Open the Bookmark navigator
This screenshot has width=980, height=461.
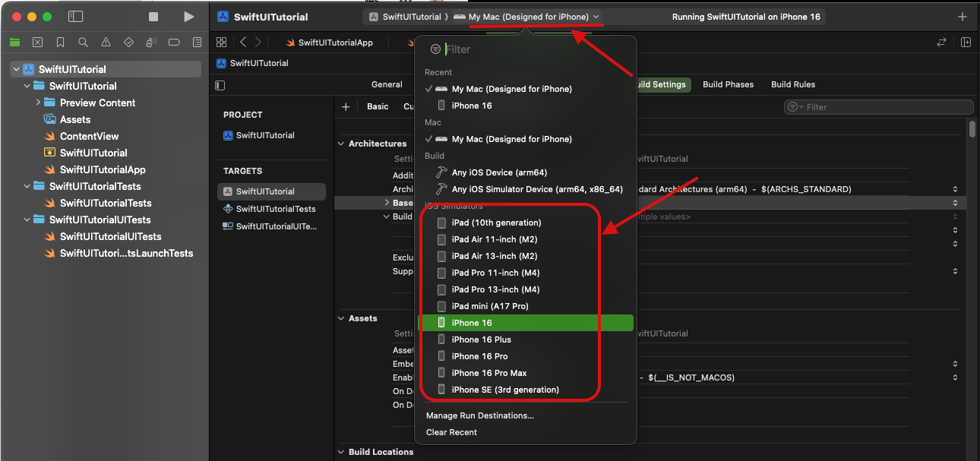[x=60, y=43]
